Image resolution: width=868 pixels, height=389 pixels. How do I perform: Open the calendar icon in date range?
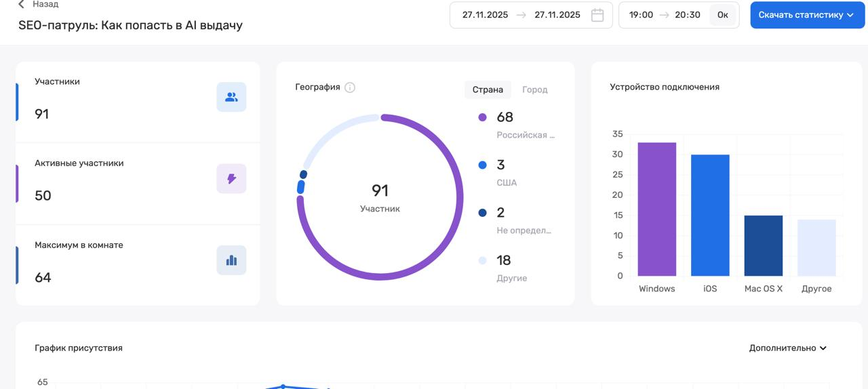click(x=597, y=15)
